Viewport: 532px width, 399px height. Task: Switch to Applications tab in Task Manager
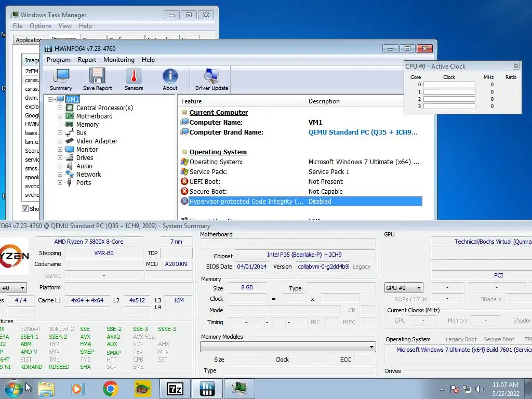pos(28,40)
